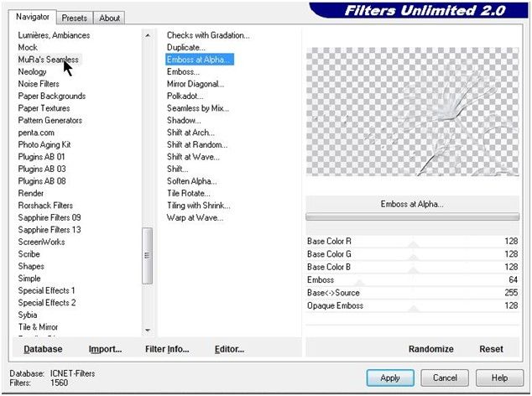Image resolution: width=532 pixels, height=396 pixels.
Task: Click Import... button
Action: [x=105, y=349]
